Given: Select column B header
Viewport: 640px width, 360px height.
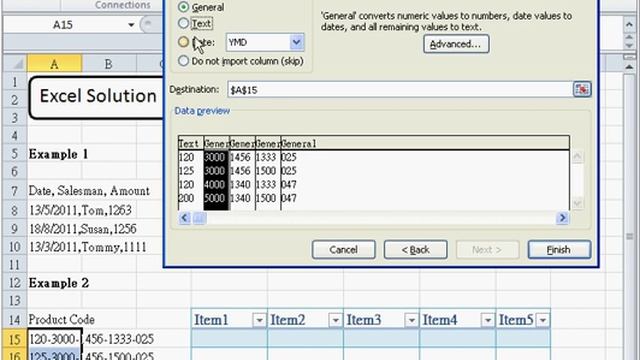Looking at the screenshot, I should click(109, 64).
